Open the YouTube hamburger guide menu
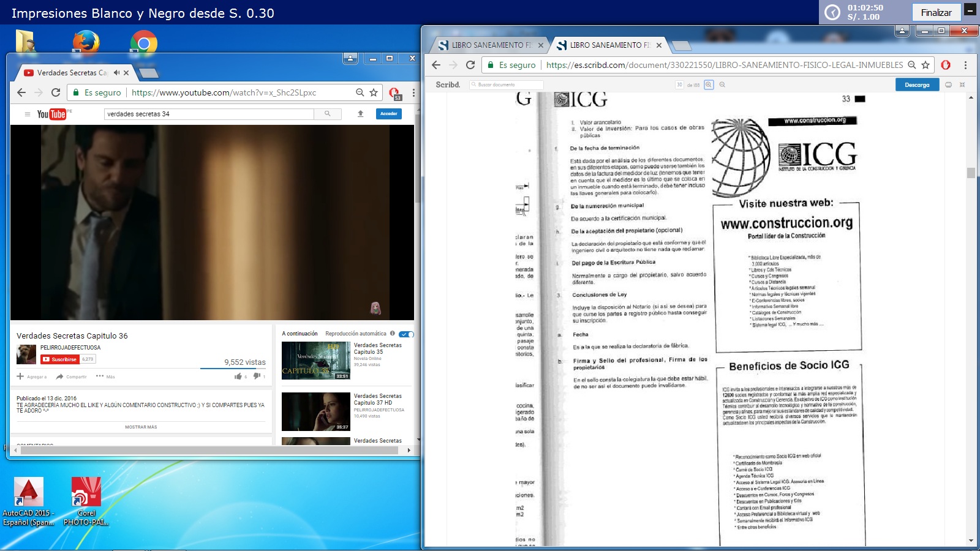The height and width of the screenshot is (551, 980). (27, 114)
